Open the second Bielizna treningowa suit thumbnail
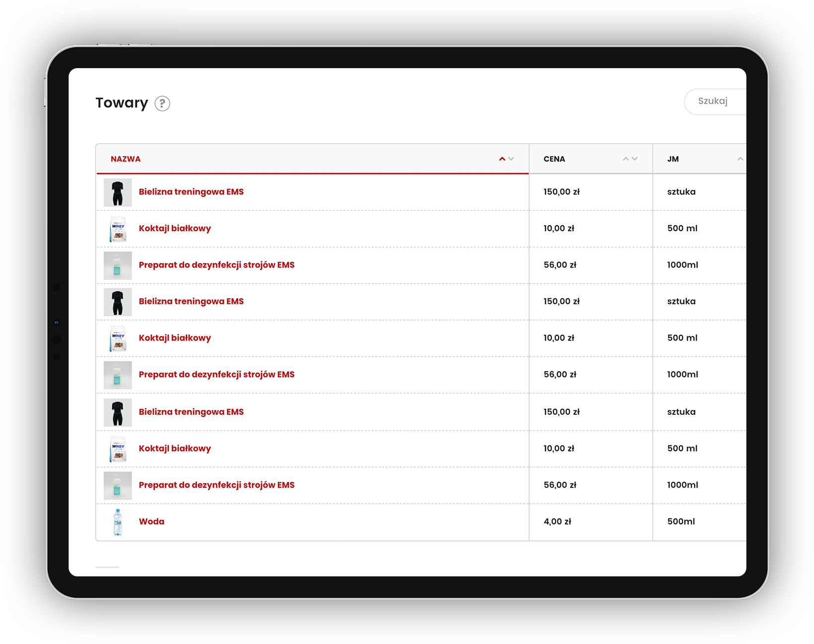This screenshot has height=644, width=814. 118,302
